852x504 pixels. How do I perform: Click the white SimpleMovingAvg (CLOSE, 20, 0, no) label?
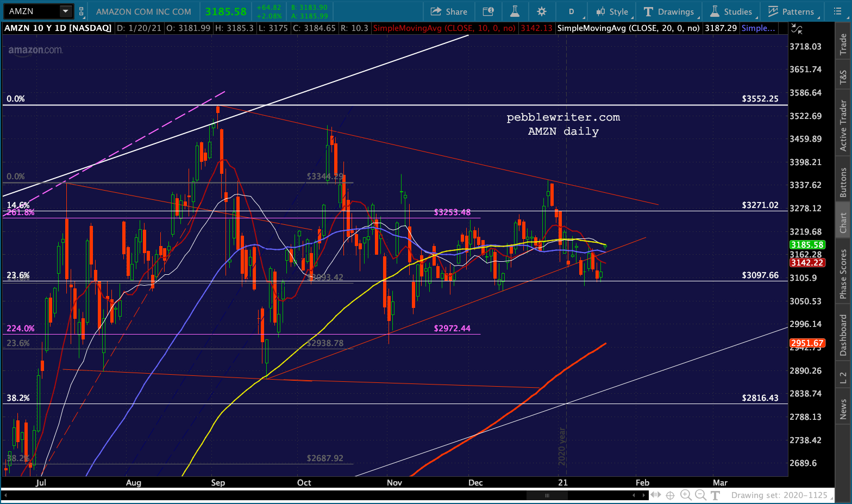(x=629, y=28)
